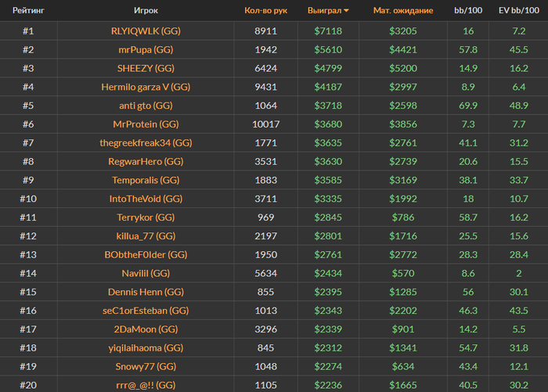
Task: Select seC1orEsteban (GG) player
Action: point(146,311)
